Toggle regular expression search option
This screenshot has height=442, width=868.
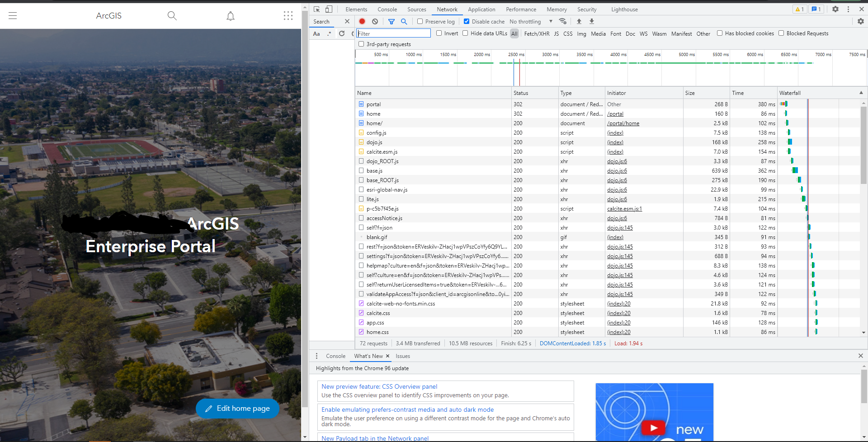pyautogui.click(x=329, y=33)
